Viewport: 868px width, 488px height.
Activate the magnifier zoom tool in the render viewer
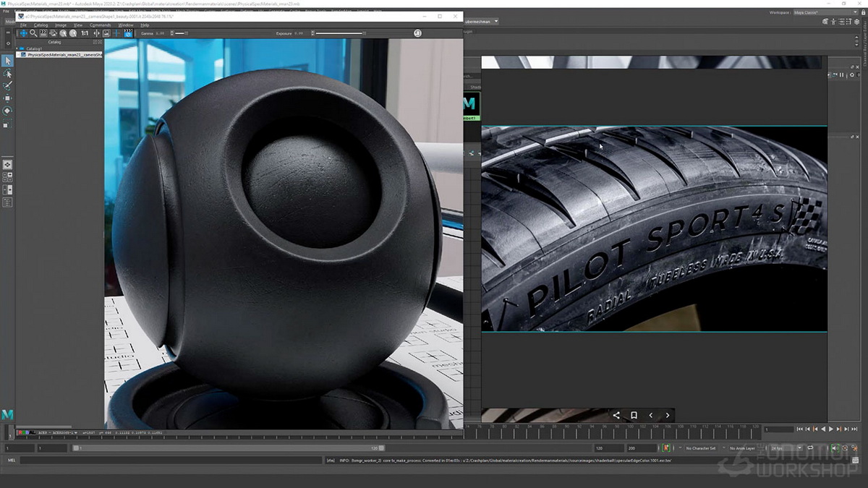point(33,33)
